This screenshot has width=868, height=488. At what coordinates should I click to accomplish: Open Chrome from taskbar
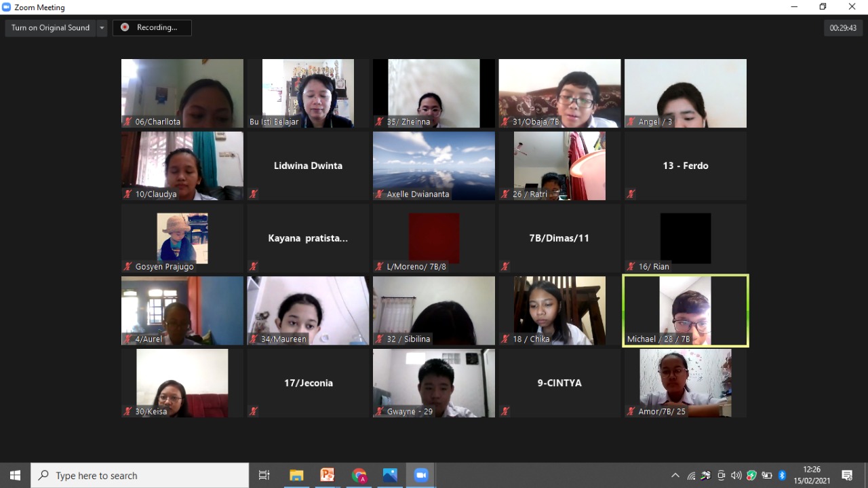tap(359, 475)
